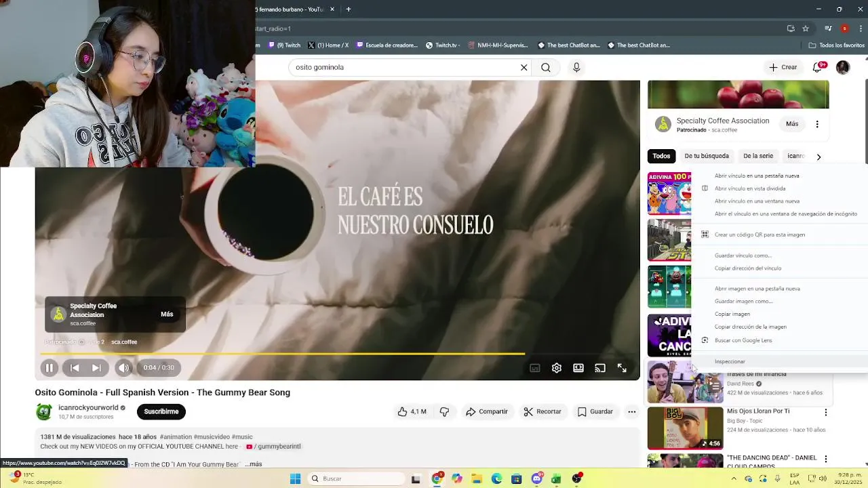This screenshot has height=488, width=868.
Task: Open link in incognito window option
Action: click(x=779, y=214)
